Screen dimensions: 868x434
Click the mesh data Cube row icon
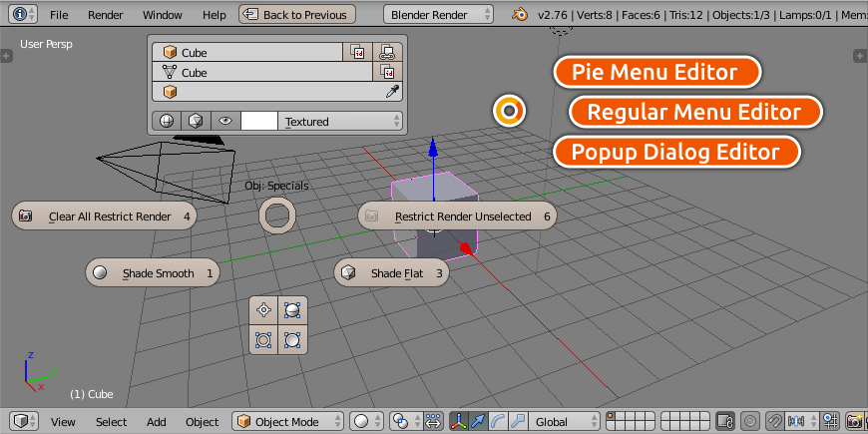click(169, 73)
